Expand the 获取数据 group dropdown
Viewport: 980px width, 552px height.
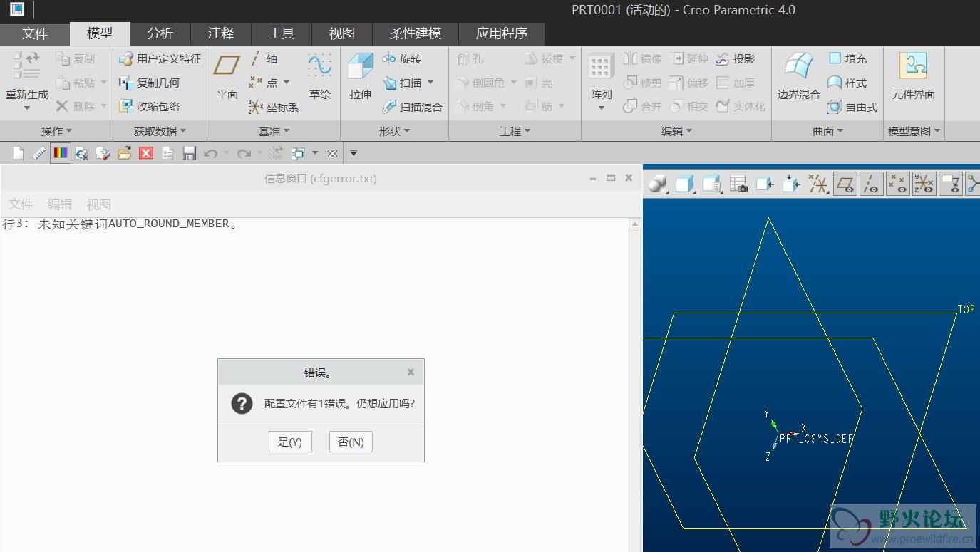tap(160, 131)
